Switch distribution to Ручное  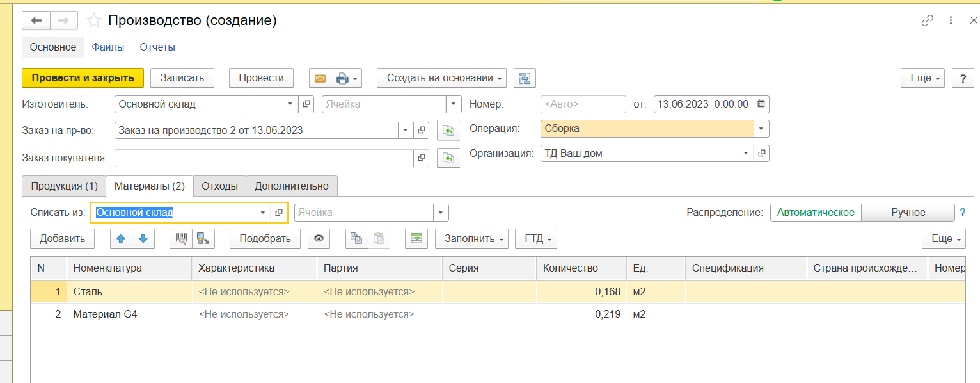coord(908,213)
